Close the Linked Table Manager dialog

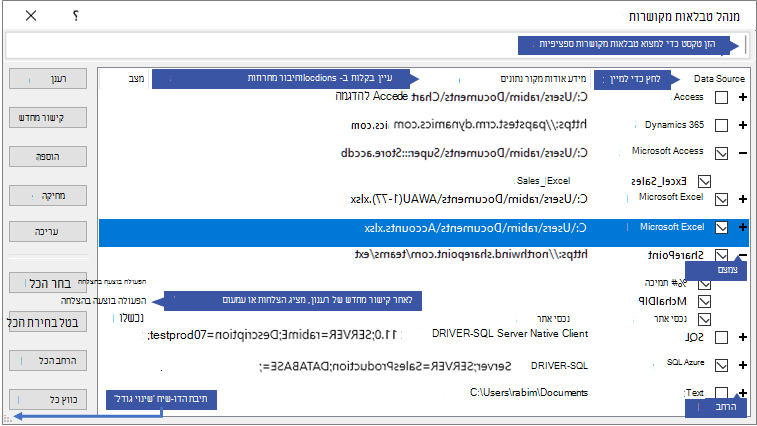[31, 16]
